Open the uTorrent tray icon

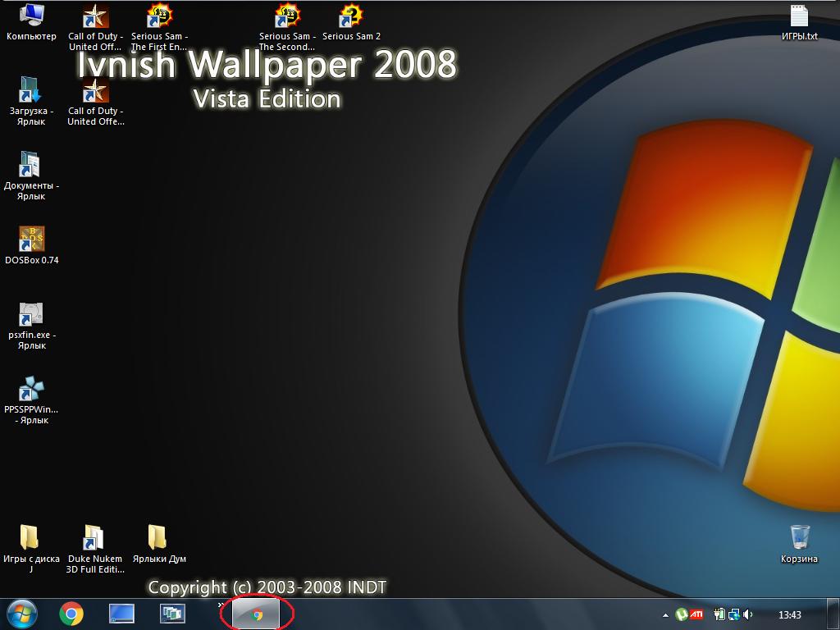point(682,614)
